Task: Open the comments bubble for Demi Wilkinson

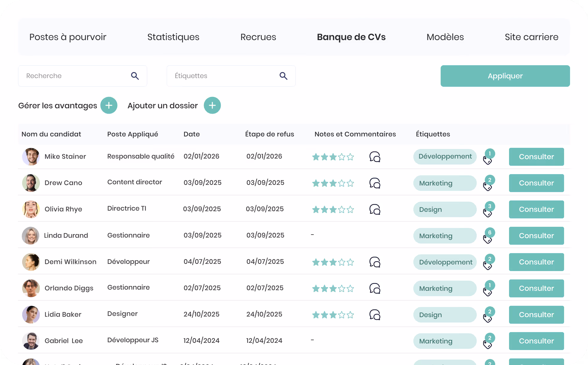Action: (375, 262)
